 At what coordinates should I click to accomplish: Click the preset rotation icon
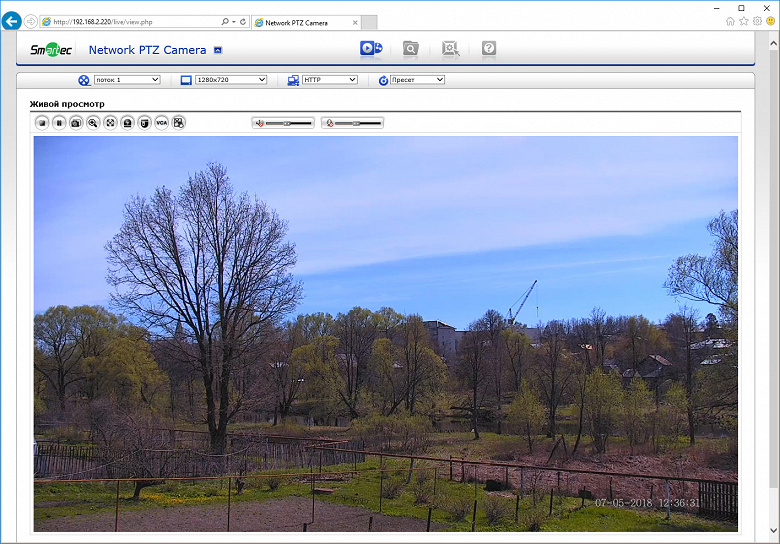click(x=383, y=80)
